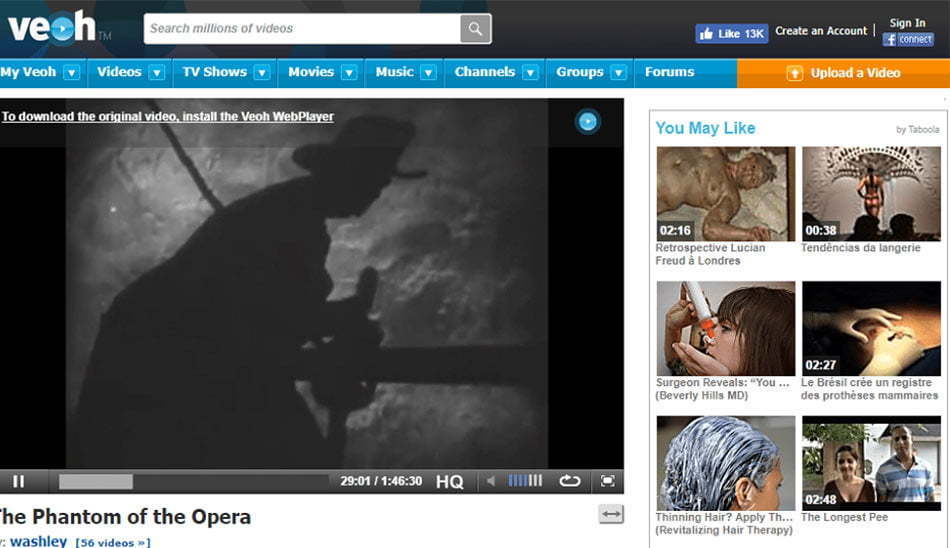The image size is (950, 548).
Task: Click the Upload a Video button
Action: (x=843, y=73)
